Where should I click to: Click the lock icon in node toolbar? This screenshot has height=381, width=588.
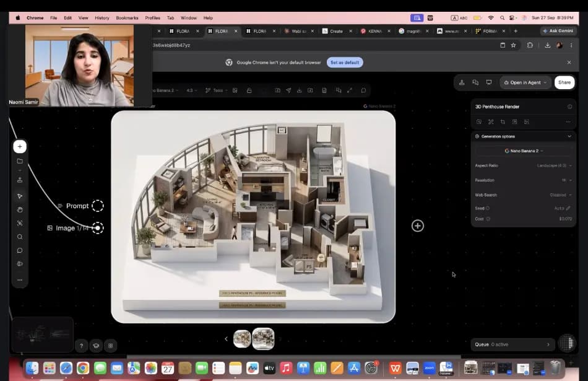(249, 90)
